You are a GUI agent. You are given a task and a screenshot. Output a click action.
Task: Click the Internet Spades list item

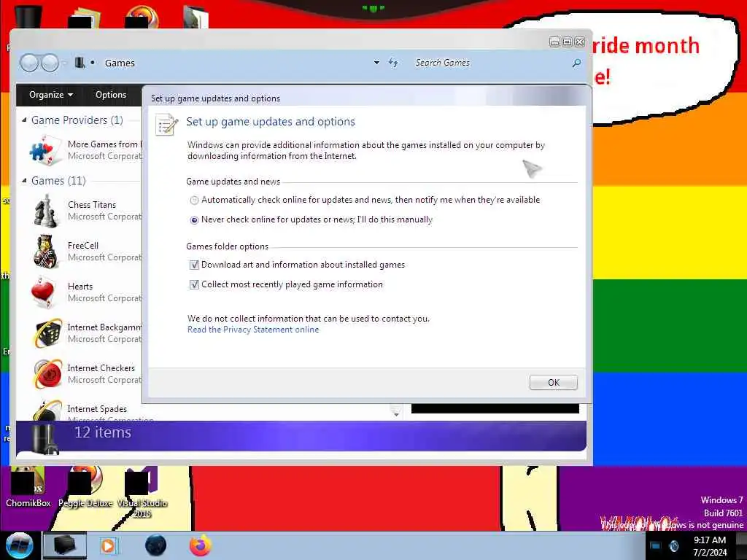pos(97,409)
